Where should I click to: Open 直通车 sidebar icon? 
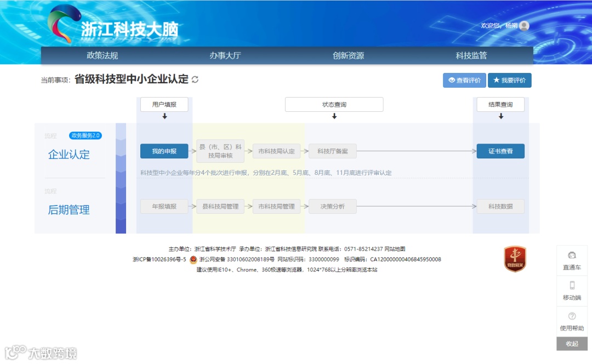pyautogui.click(x=572, y=255)
